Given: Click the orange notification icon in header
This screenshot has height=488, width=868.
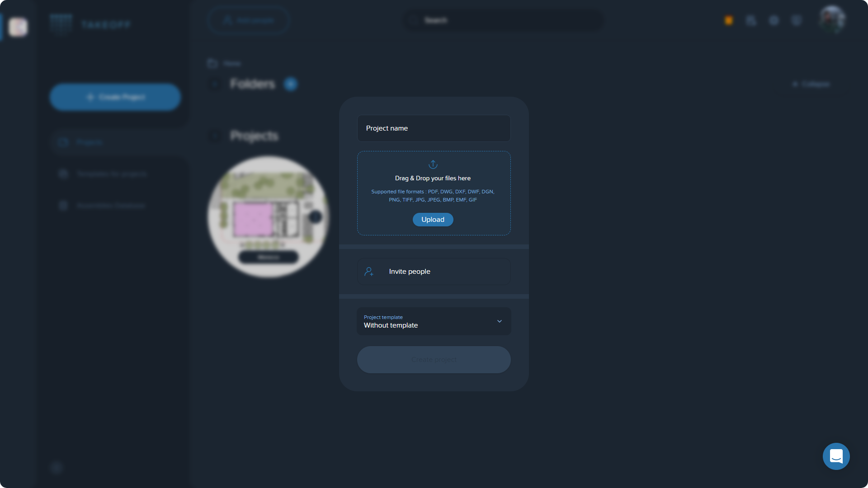Looking at the screenshot, I should coord(729,20).
